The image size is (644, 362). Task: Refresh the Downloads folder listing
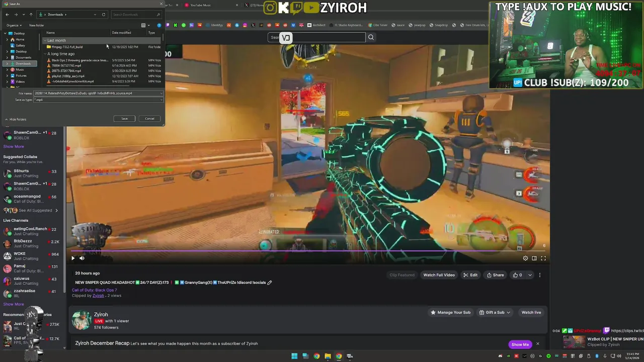104,15
